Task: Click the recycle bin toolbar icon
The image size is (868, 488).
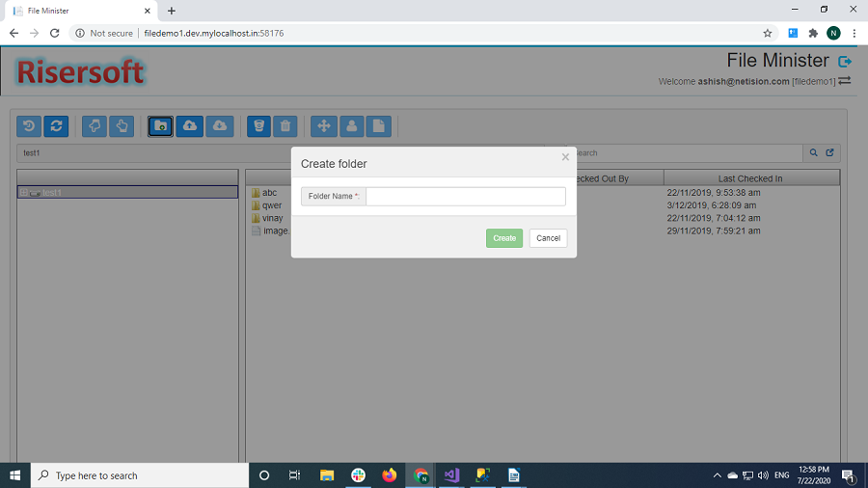Action: pos(258,126)
